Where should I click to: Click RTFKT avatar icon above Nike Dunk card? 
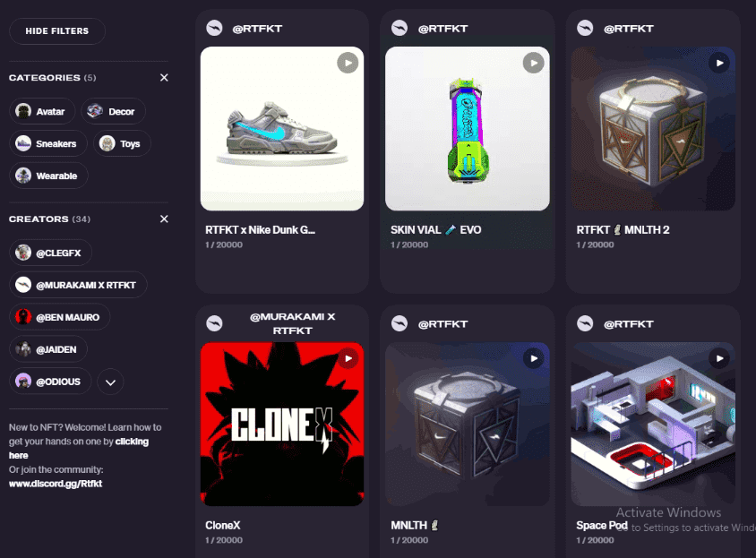click(215, 28)
